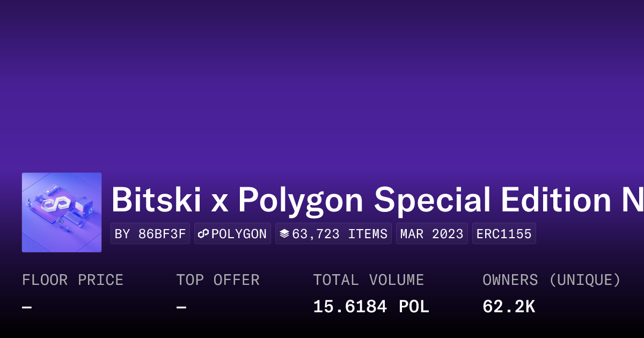The image size is (644, 338).
Task: Select the 63,723 ITEMS count text
Action: tap(340, 234)
